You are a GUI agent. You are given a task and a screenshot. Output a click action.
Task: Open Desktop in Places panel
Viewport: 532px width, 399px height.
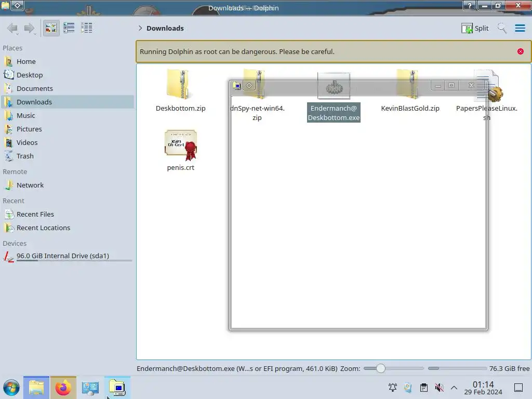(68, 75)
